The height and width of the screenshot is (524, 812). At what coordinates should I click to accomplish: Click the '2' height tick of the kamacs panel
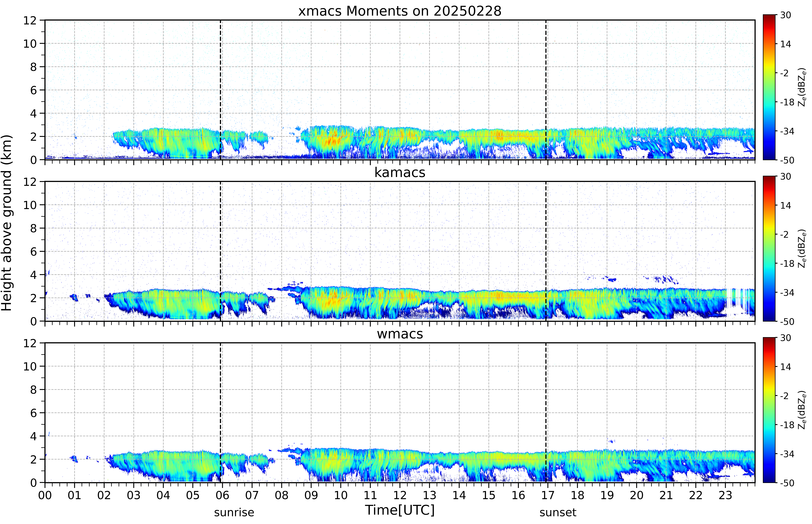(x=33, y=298)
